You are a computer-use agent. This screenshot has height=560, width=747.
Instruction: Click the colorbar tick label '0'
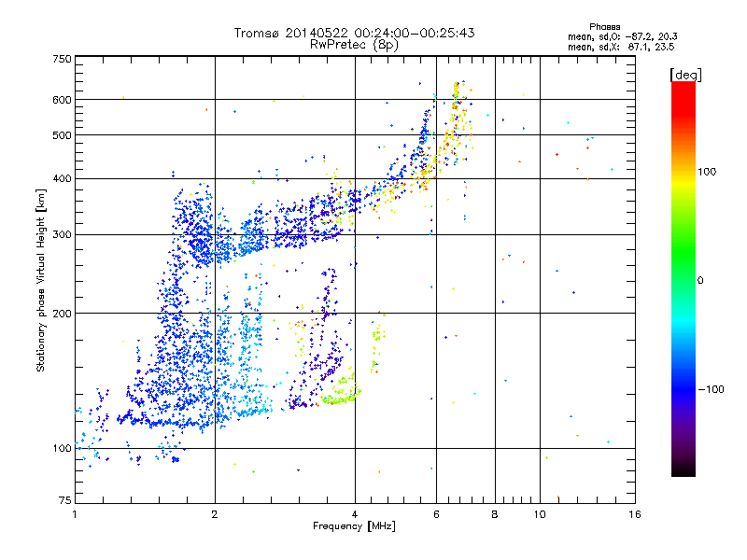[x=700, y=281]
